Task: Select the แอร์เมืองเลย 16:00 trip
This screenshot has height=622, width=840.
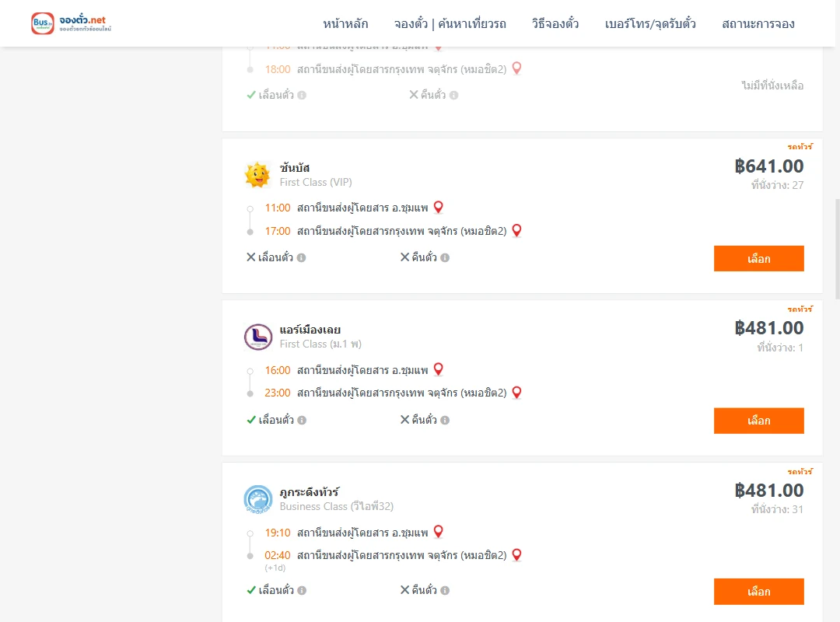Action: [x=758, y=421]
